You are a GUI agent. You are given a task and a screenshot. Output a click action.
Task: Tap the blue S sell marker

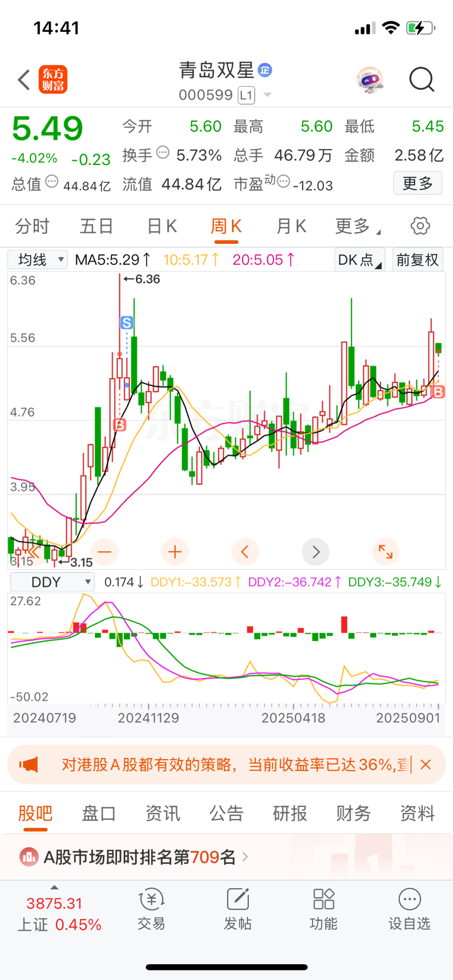point(127,323)
